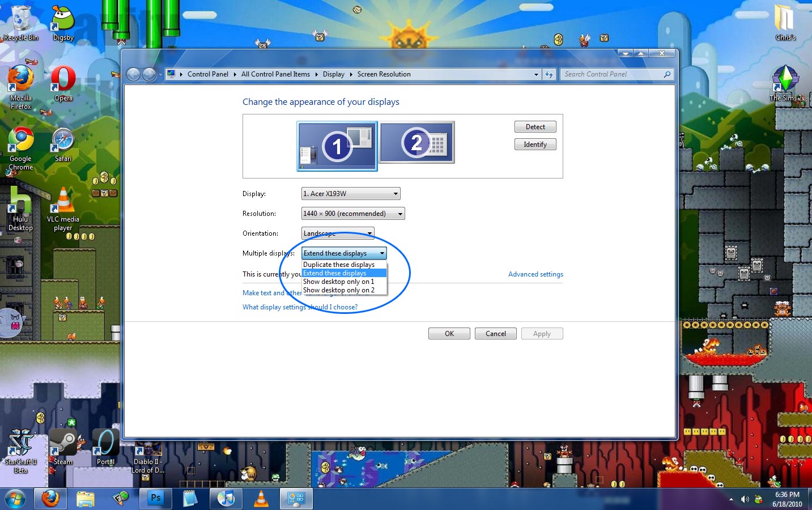Open the volume control in system tray
The width and height of the screenshot is (812, 510).
click(745, 499)
